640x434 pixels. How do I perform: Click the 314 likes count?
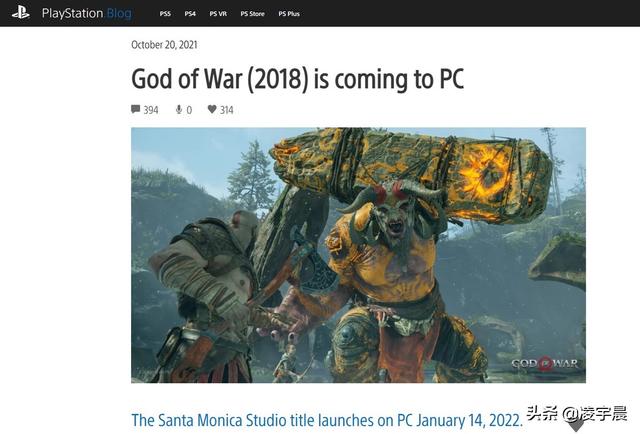(x=227, y=110)
